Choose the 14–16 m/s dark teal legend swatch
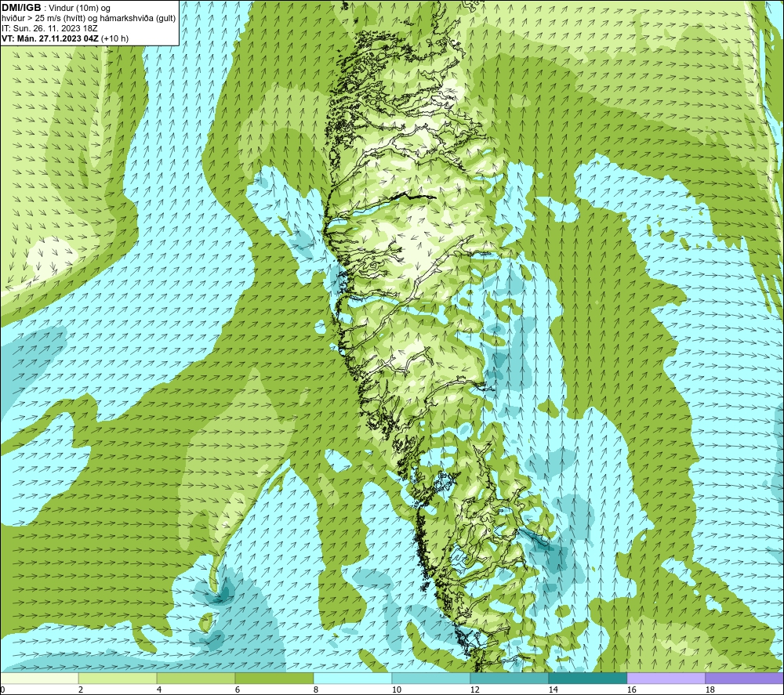784x695 pixels. pos(587,678)
